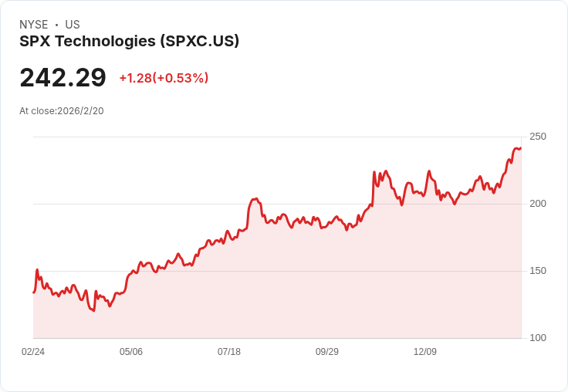Click the 250 y-axis label
Screen dimensions: 568x392
click(x=538, y=137)
